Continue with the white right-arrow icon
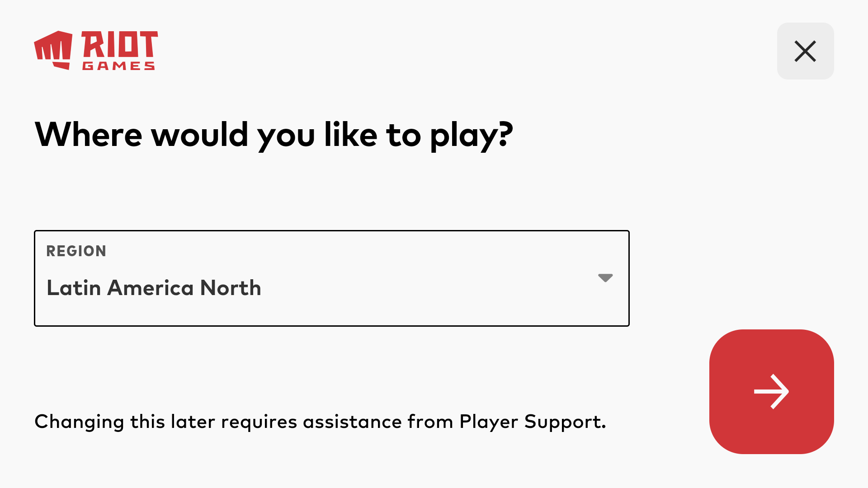Image resolution: width=868 pixels, height=488 pixels. click(771, 391)
